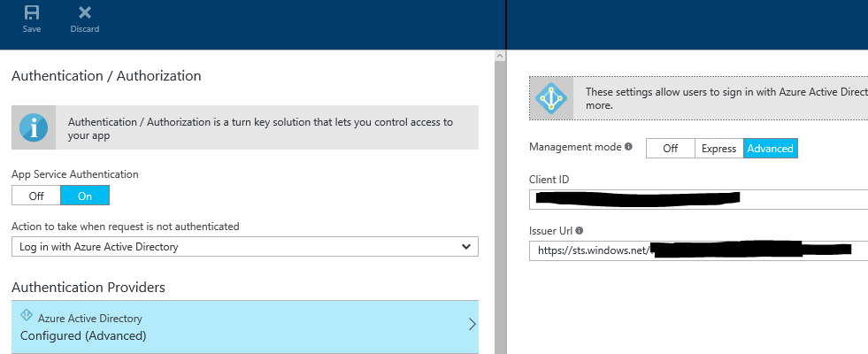The image size is (868, 354).
Task: Select Express management mode
Action: pyautogui.click(x=718, y=149)
